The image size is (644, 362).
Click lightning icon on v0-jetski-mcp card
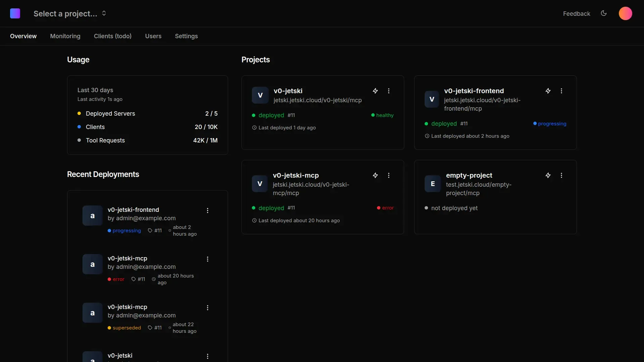[375, 175]
